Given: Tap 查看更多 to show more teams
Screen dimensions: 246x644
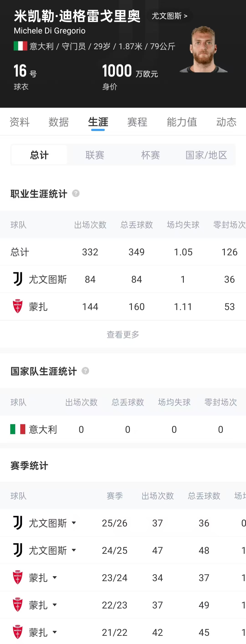Looking at the screenshot, I should (123, 334).
